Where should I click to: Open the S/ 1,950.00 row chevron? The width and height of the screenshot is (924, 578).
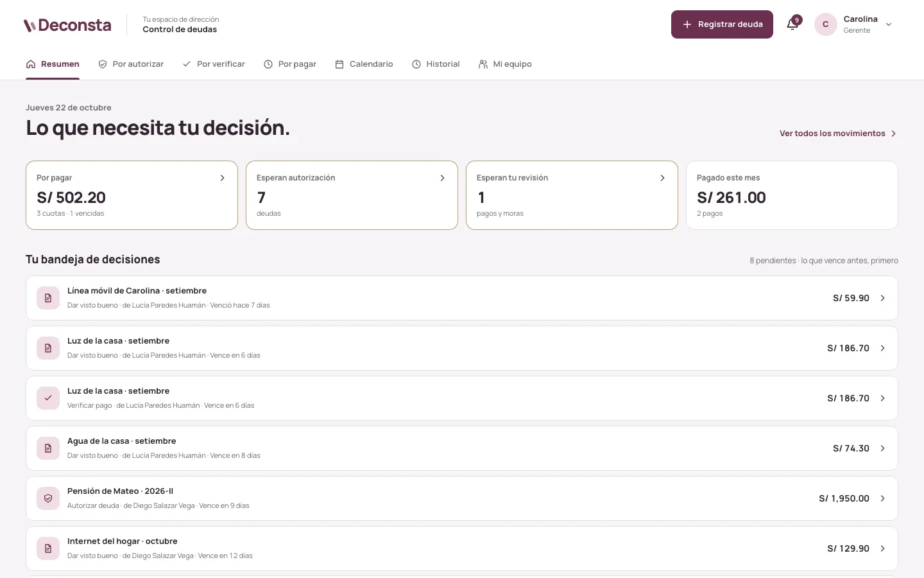pyautogui.click(x=883, y=498)
